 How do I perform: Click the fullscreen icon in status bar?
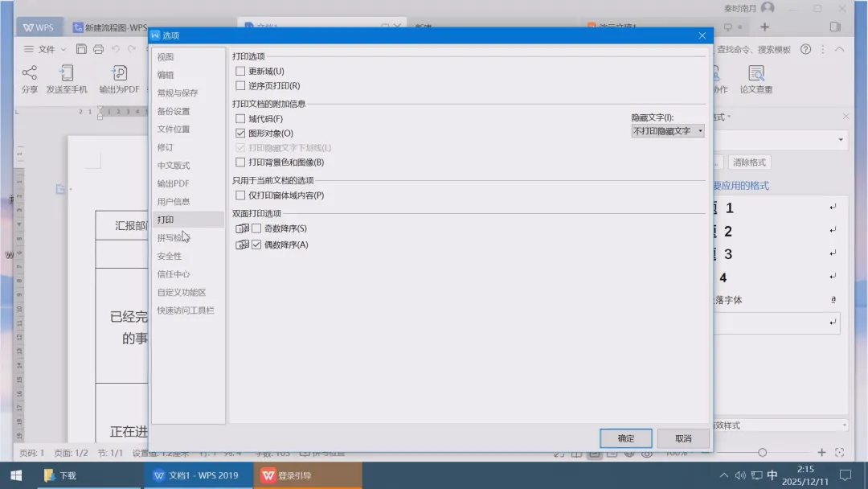tap(840, 453)
